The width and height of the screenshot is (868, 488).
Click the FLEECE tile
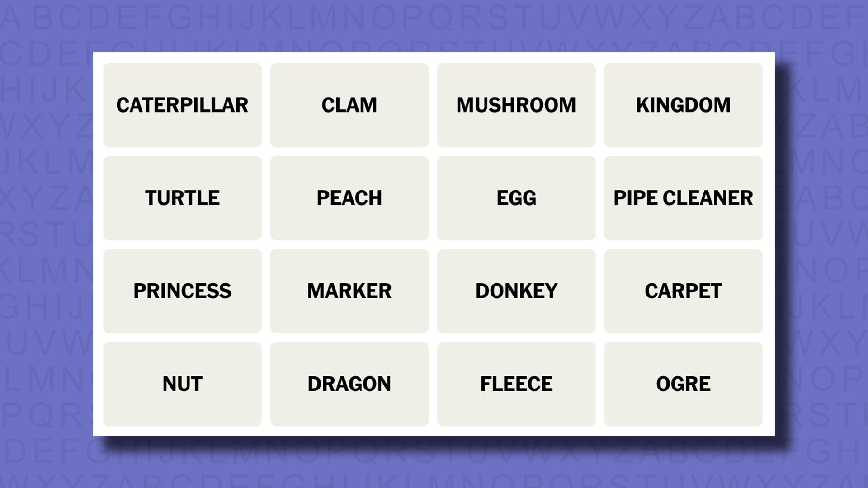tap(516, 383)
